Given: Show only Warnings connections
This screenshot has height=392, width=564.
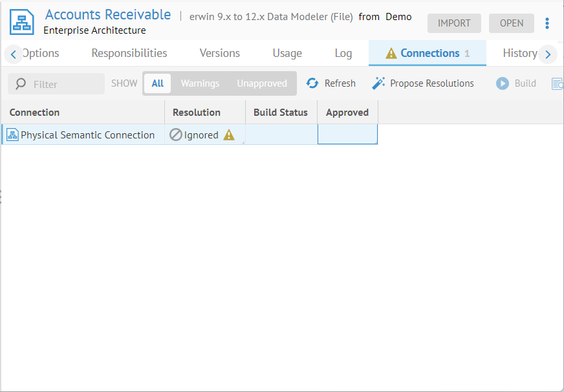Looking at the screenshot, I should tap(200, 83).
